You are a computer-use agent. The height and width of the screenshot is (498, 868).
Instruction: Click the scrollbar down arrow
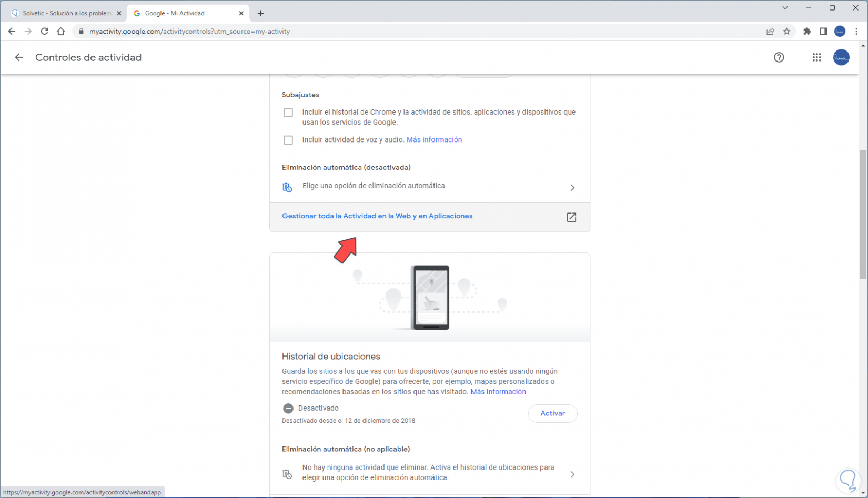(x=863, y=493)
